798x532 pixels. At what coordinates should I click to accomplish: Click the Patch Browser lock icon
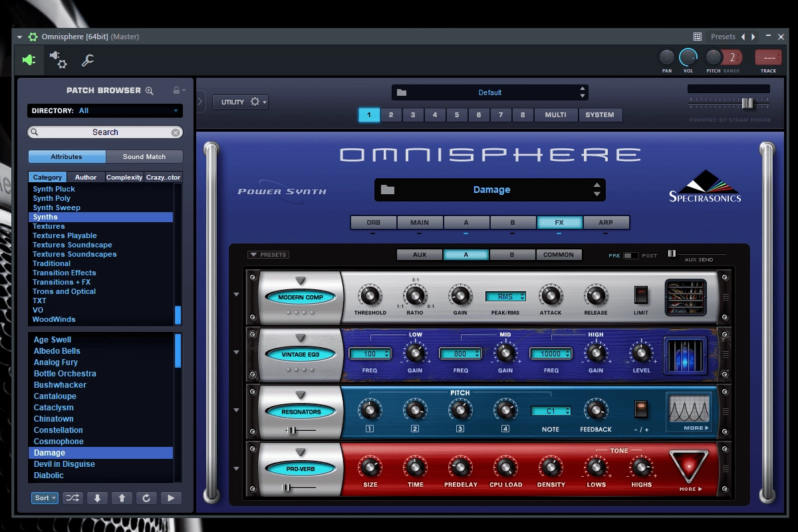176,90
